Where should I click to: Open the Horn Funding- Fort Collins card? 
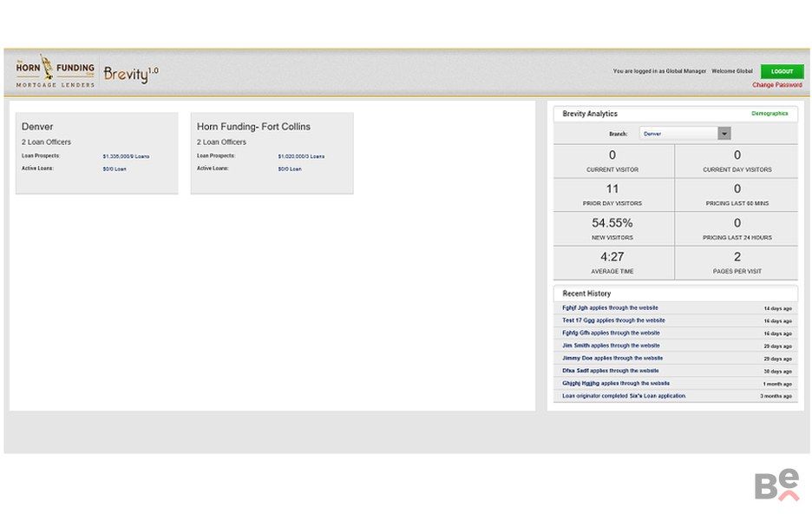[253, 127]
